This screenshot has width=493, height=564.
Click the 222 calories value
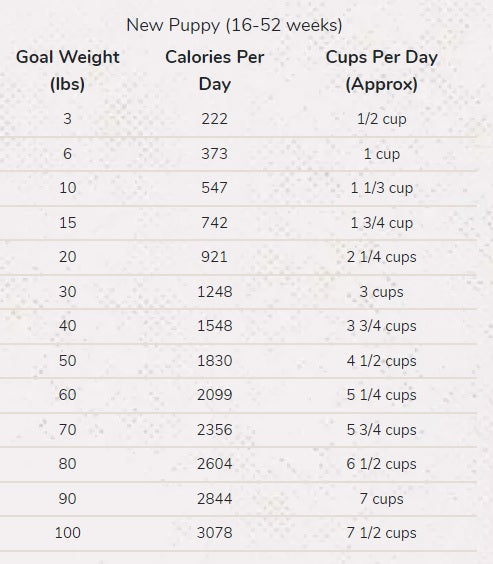tap(215, 119)
